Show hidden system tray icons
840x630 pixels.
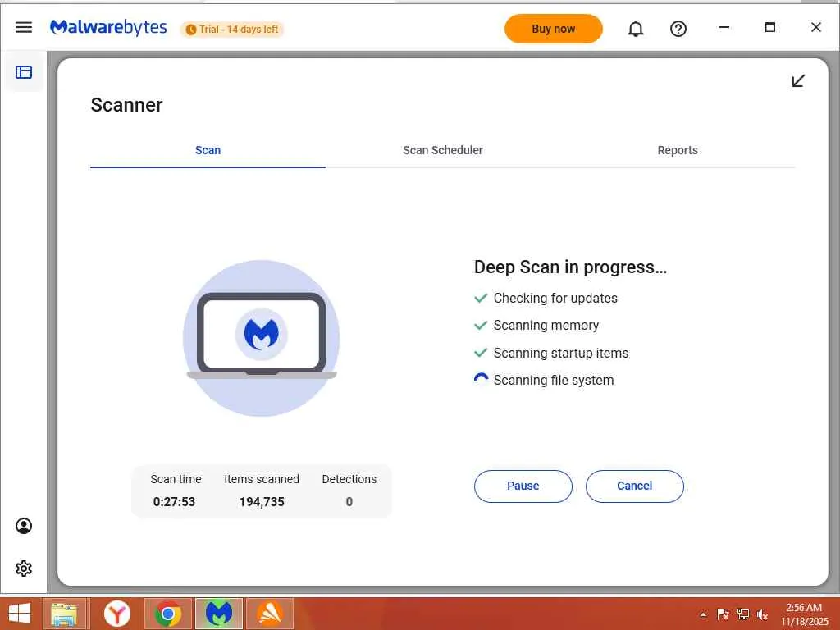[x=703, y=615]
